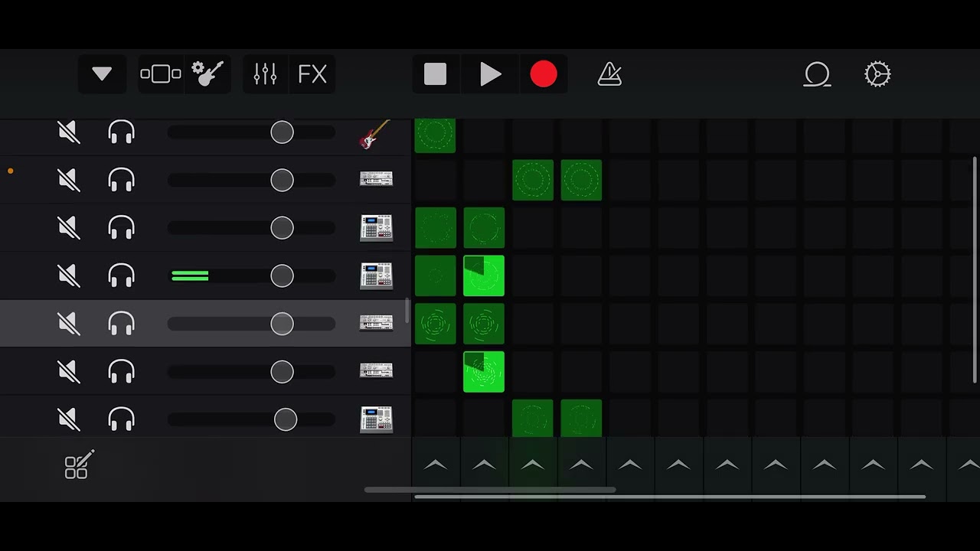Mute the highlighted synthesizer track
The image size is (980, 551).
69,324
